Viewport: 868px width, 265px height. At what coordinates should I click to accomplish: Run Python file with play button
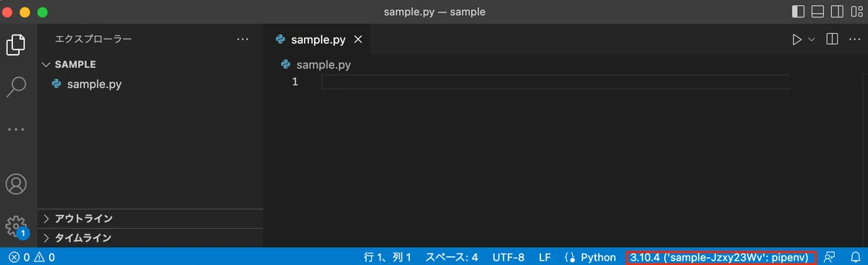click(x=796, y=40)
